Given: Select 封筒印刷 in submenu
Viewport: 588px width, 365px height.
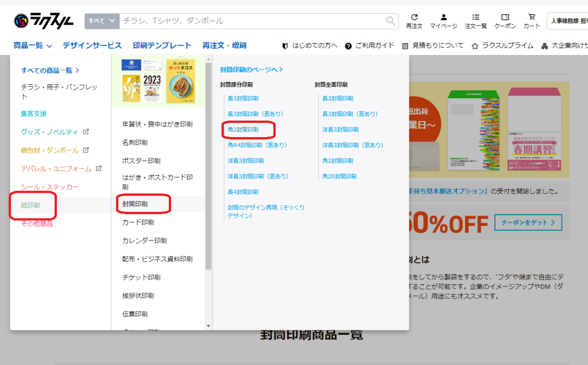Looking at the screenshot, I should click(135, 203).
